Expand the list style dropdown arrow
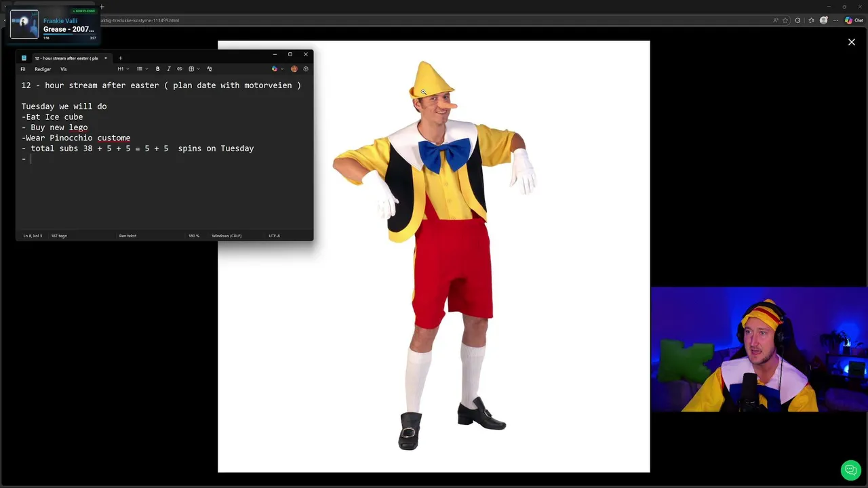 [147, 68]
